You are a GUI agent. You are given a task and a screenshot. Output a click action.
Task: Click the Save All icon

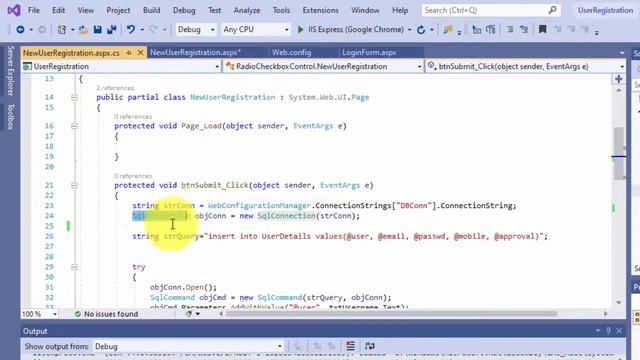111,29
